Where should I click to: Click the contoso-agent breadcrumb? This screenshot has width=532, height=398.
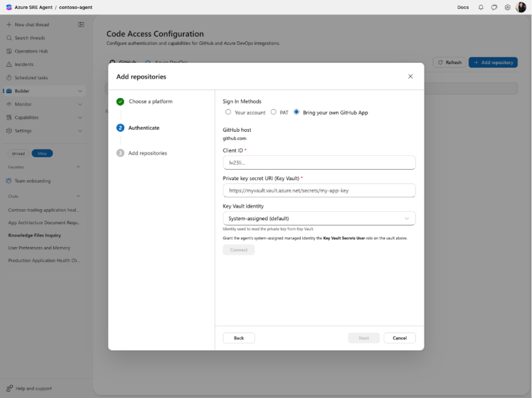tap(76, 7)
